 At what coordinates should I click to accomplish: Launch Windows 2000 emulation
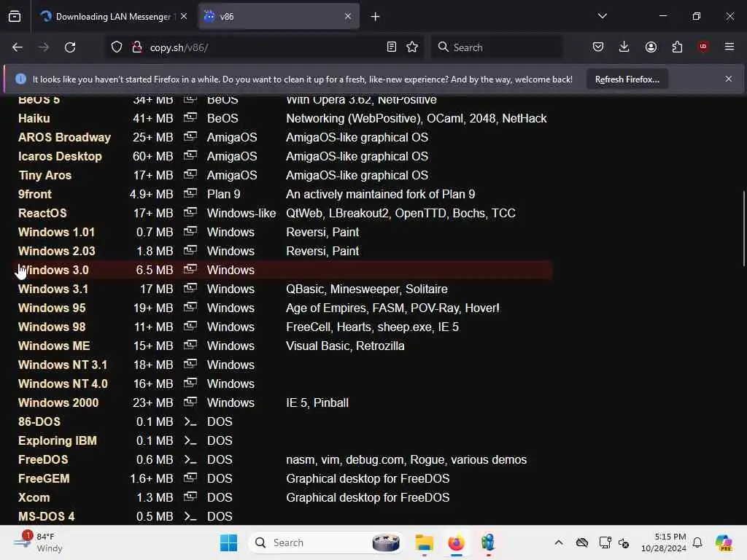(x=58, y=402)
